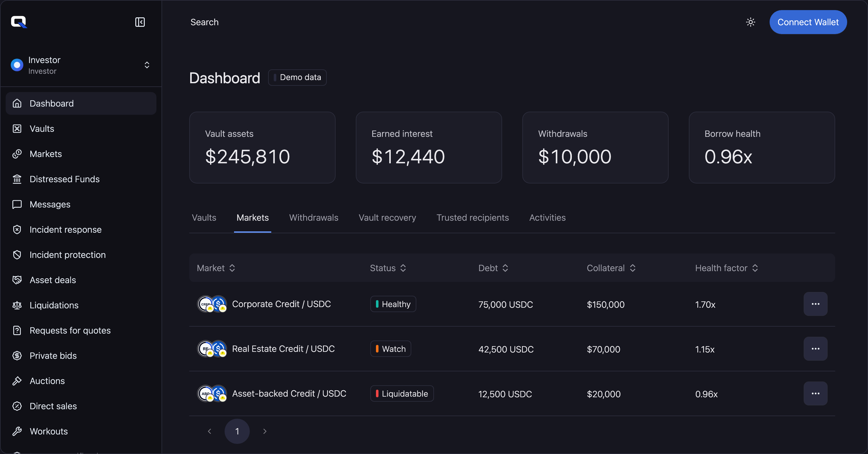The image size is (868, 454).
Task: Open actions menu for Asset-backed Credit row
Action: point(815,394)
